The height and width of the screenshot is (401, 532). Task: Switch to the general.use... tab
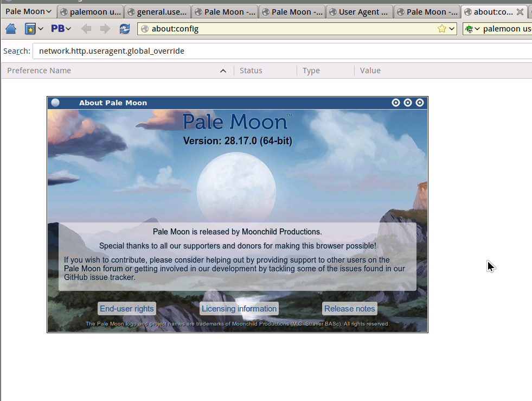157,11
